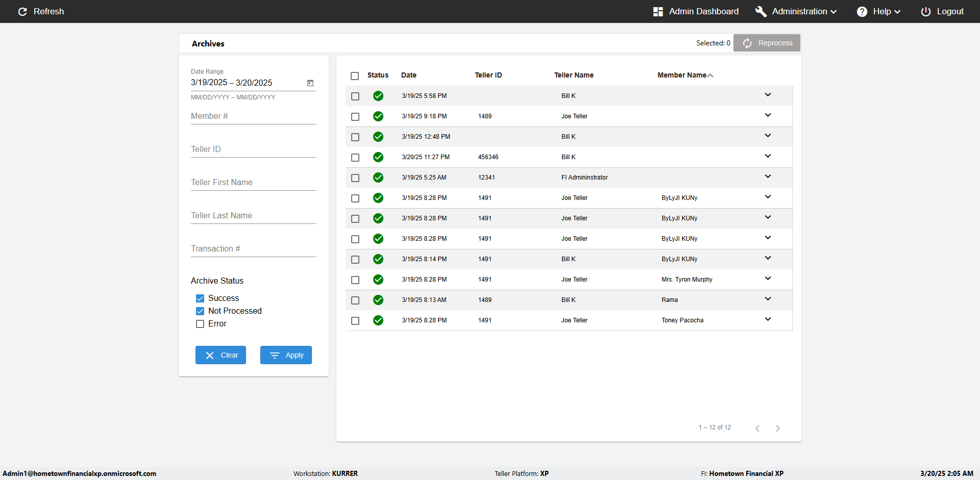Apply the archive filters
980x480 pixels.
pyautogui.click(x=286, y=355)
